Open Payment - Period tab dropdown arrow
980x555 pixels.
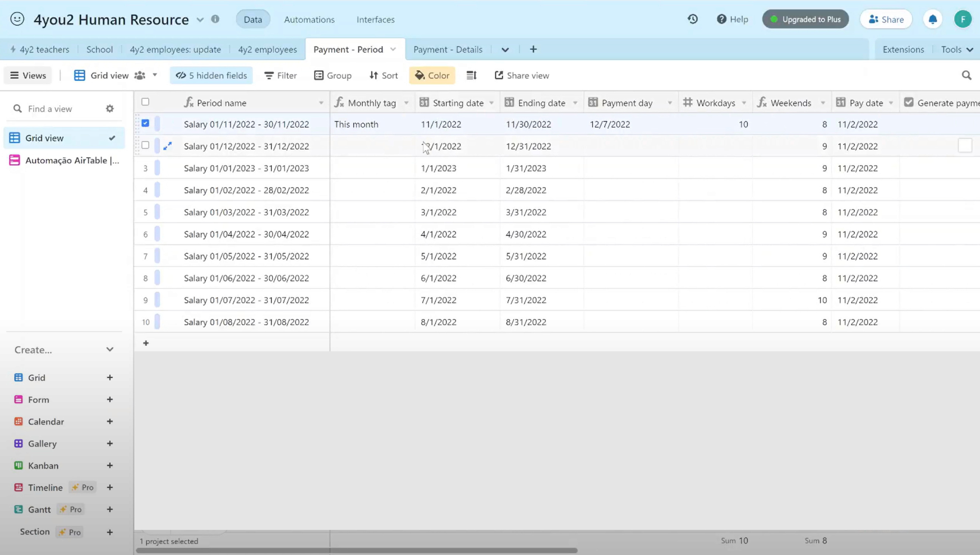(x=393, y=49)
